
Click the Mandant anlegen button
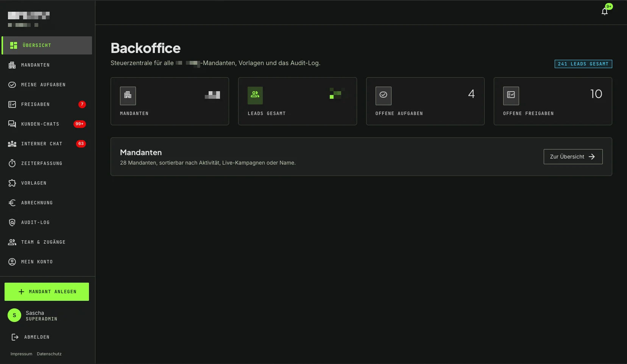(x=47, y=292)
